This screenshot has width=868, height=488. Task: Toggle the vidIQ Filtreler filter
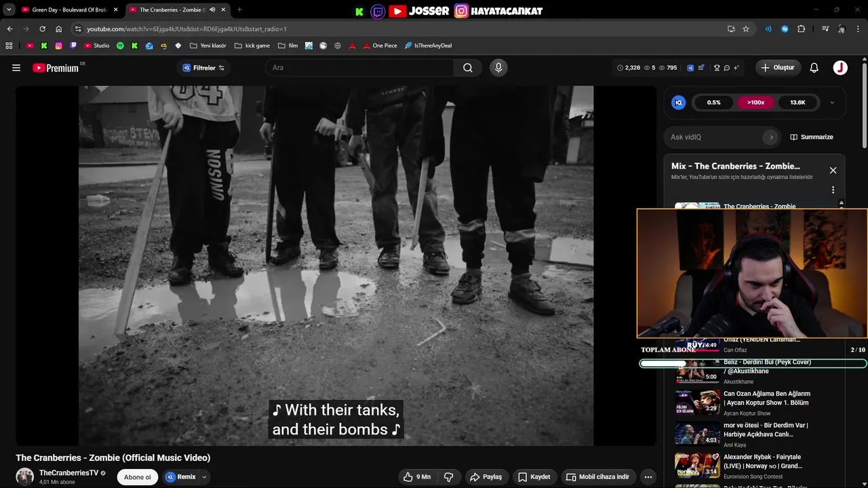click(x=203, y=68)
